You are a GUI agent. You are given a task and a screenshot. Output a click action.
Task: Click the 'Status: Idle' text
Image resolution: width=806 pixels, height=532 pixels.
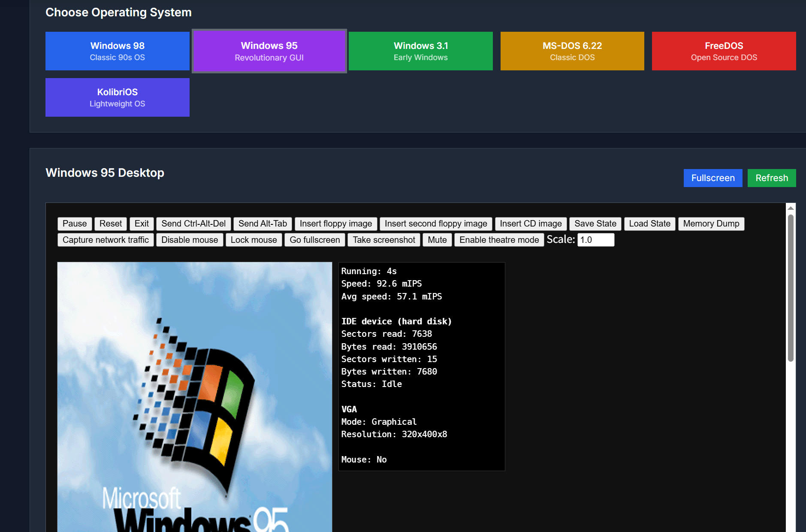point(371,384)
